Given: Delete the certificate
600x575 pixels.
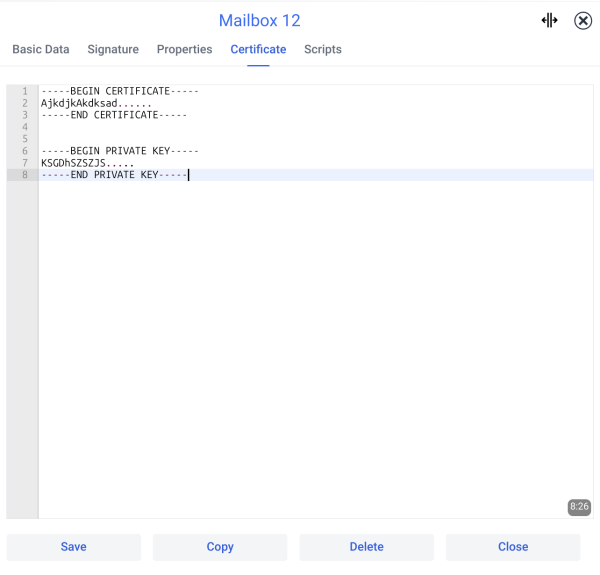Looking at the screenshot, I should [x=367, y=547].
